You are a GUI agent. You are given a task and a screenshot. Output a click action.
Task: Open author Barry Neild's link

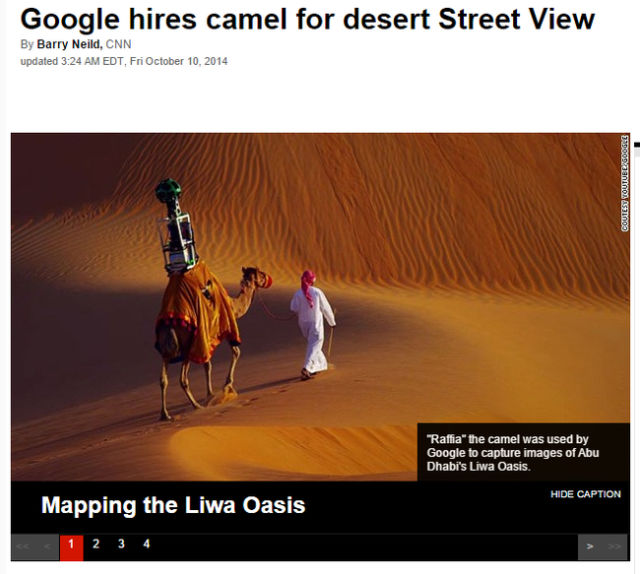(69, 44)
